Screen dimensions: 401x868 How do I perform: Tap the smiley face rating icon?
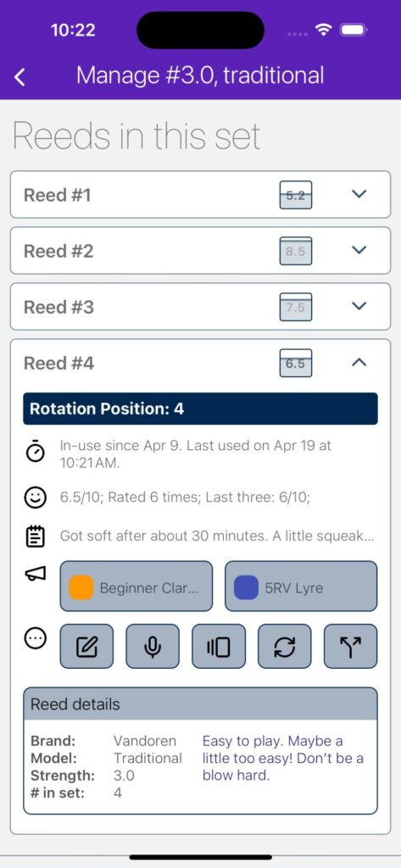pos(35,497)
